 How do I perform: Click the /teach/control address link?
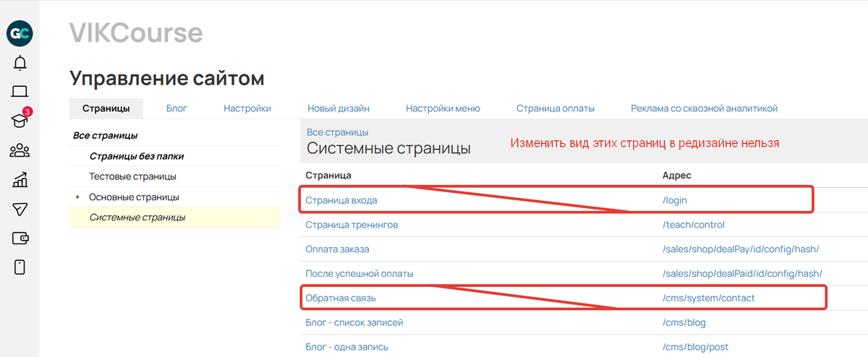(694, 225)
